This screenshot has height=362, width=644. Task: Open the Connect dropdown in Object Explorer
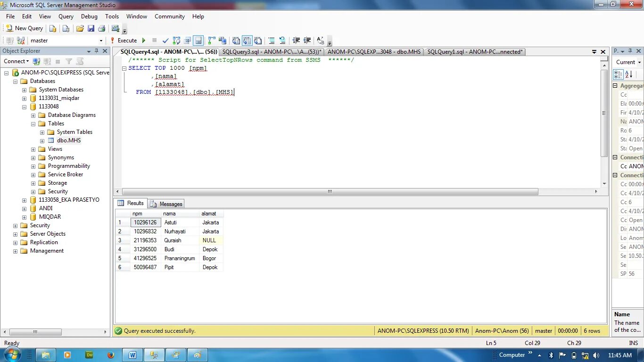pyautogui.click(x=17, y=61)
